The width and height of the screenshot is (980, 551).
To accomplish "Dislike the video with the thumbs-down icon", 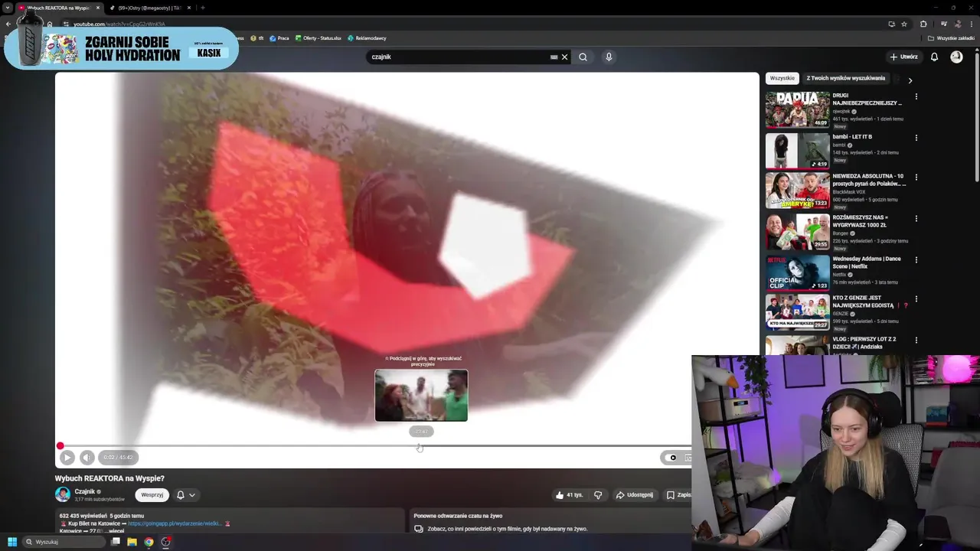I will point(598,495).
